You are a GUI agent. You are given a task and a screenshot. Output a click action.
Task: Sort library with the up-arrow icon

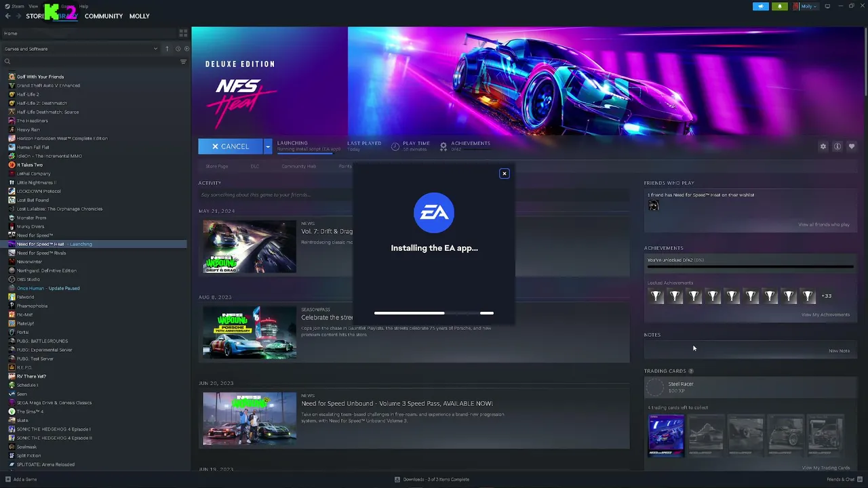pyautogui.click(x=167, y=49)
